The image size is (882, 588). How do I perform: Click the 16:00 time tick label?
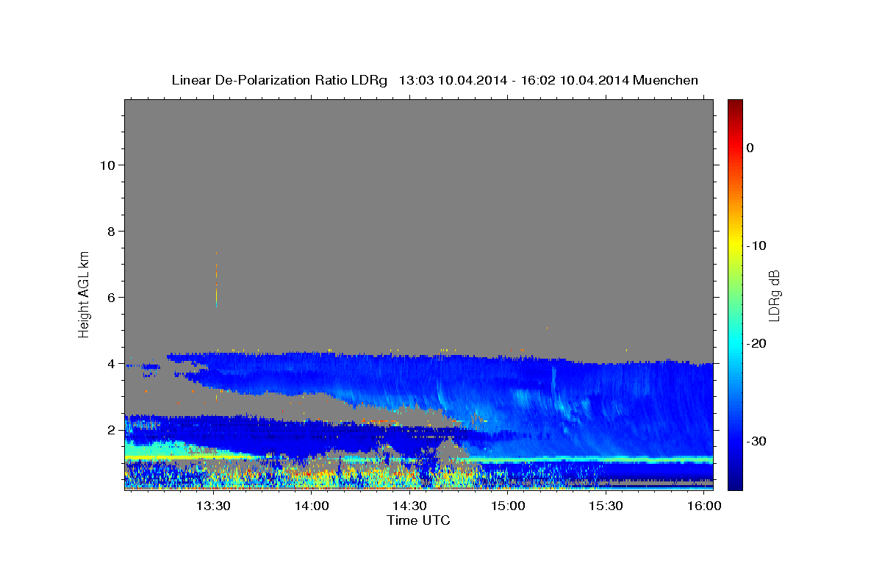703,506
